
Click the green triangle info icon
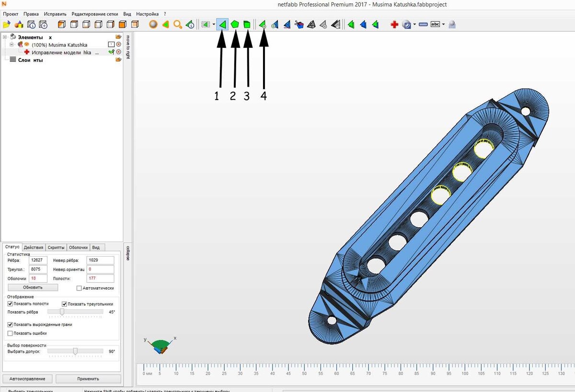coord(190,24)
